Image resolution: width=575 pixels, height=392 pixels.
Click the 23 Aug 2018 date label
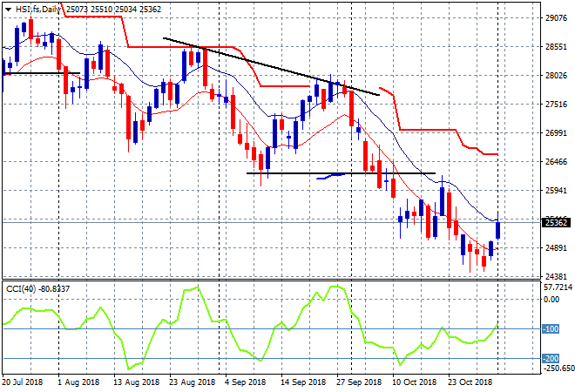pos(193,382)
